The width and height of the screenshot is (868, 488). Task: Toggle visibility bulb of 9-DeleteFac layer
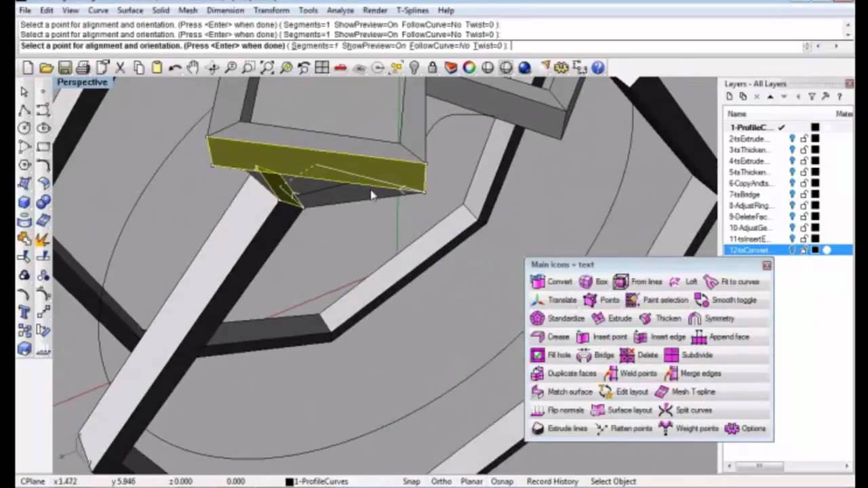click(792, 217)
